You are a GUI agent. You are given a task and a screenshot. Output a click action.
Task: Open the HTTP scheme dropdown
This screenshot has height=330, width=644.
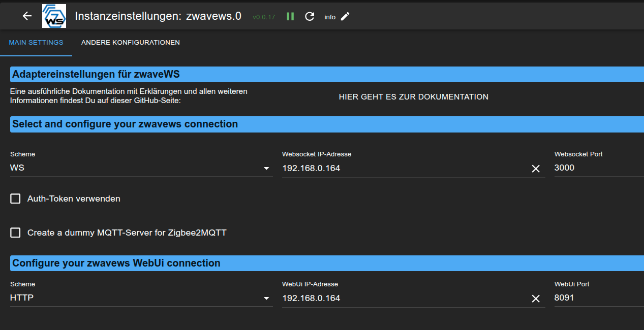(141, 298)
